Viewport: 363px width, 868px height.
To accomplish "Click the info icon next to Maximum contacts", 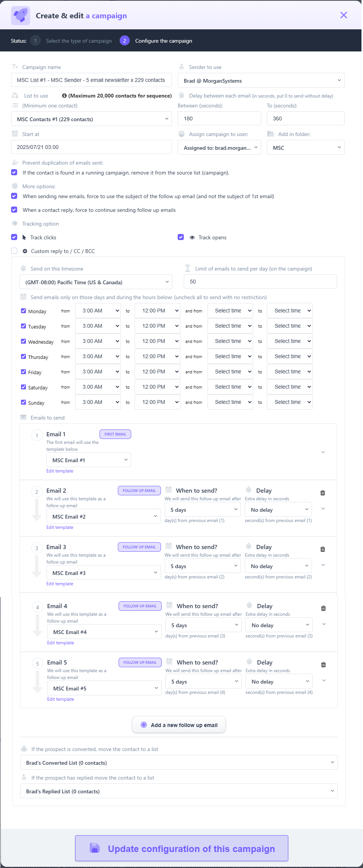I will [64, 96].
